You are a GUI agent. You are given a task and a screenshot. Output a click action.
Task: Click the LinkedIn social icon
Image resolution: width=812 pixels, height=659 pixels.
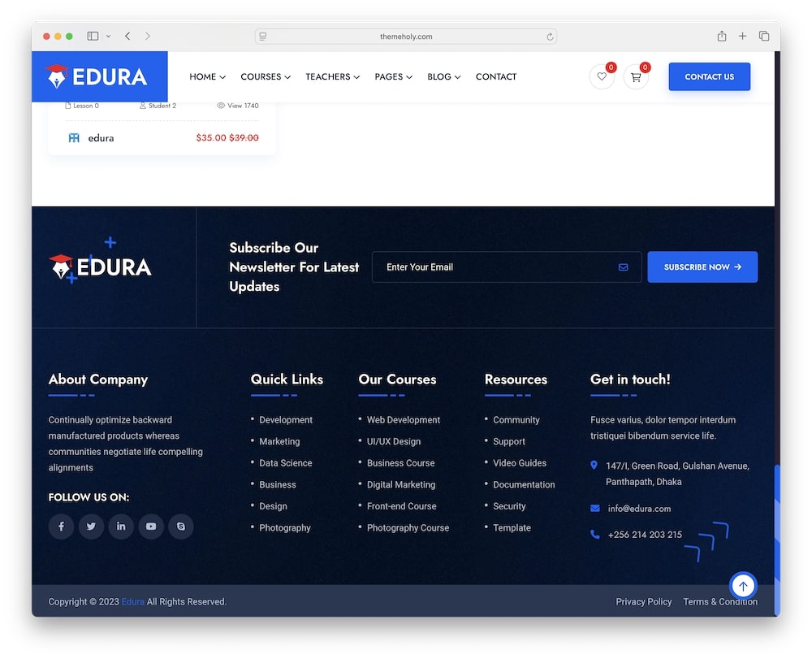point(121,527)
